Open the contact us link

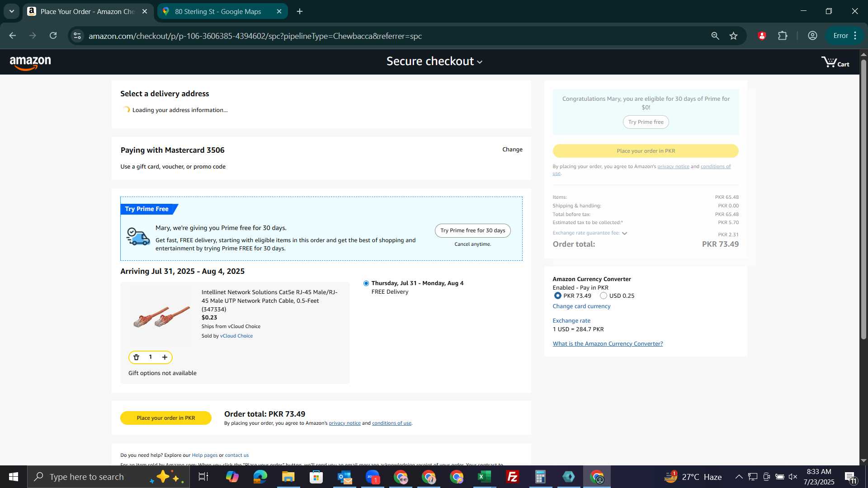[236, 455]
